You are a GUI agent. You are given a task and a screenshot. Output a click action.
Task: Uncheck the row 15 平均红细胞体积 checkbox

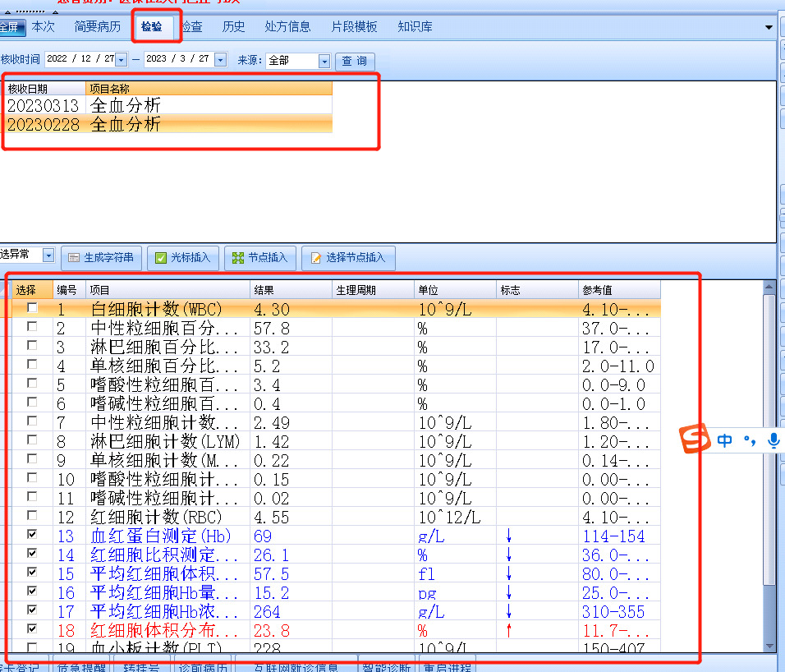[x=32, y=572]
